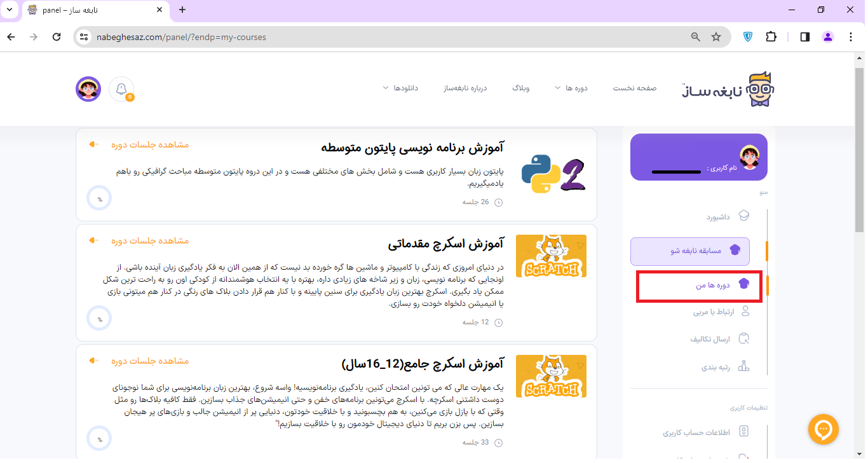Click مشاهده جلسات دوره for اسکرچ جامع
The height and width of the screenshot is (463, 868).
click(x=150, y=361)
